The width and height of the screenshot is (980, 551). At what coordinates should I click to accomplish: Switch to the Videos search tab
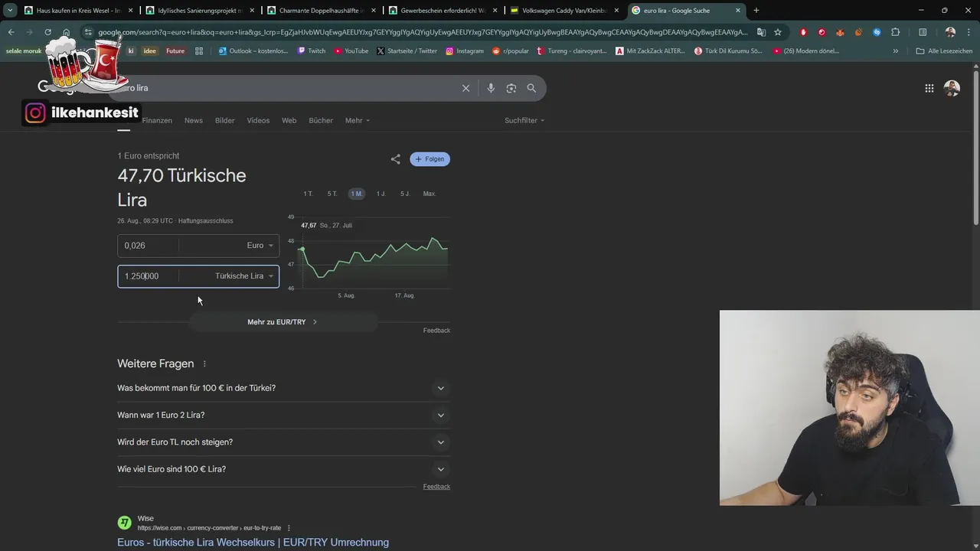click(258, 121)
